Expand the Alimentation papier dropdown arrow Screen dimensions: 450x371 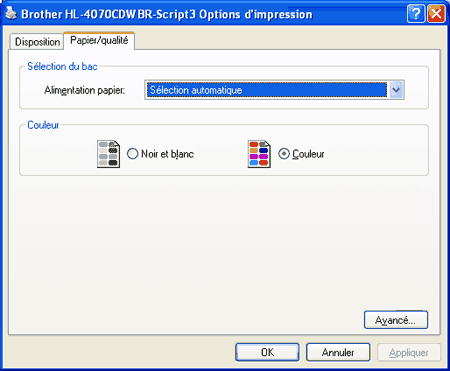pos(396,90)
